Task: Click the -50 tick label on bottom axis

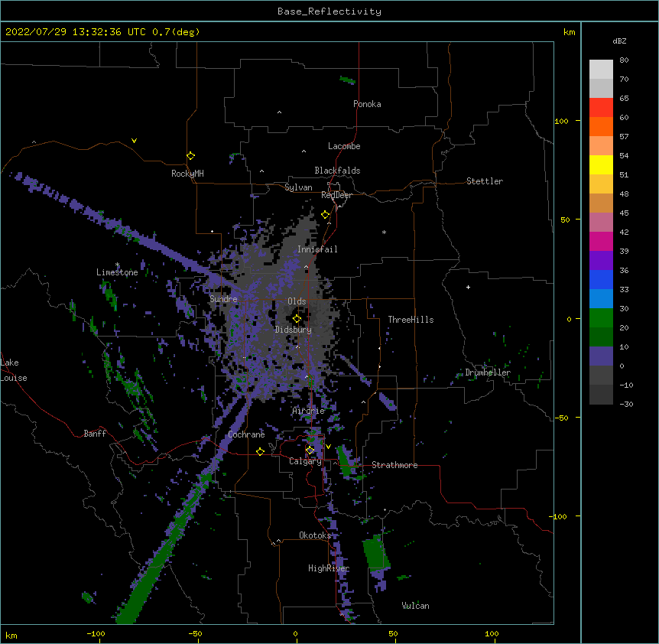Action: click(195, 634)
